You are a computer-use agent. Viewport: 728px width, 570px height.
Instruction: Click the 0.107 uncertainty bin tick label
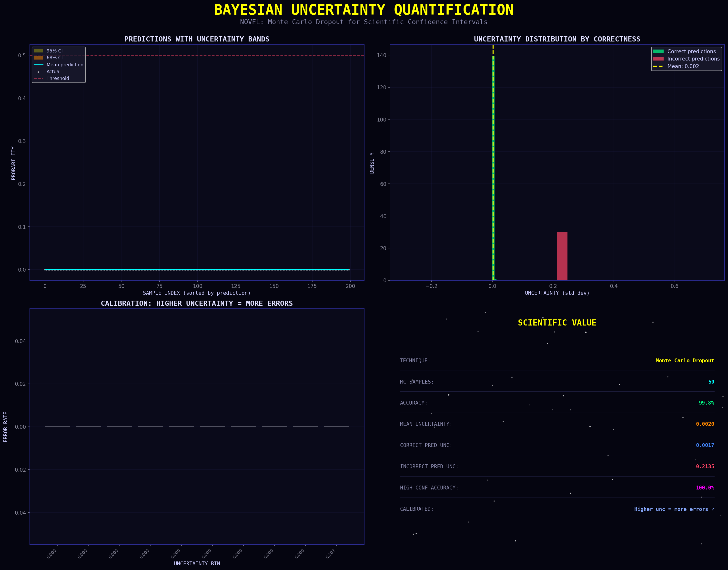[x=331, y=554]
